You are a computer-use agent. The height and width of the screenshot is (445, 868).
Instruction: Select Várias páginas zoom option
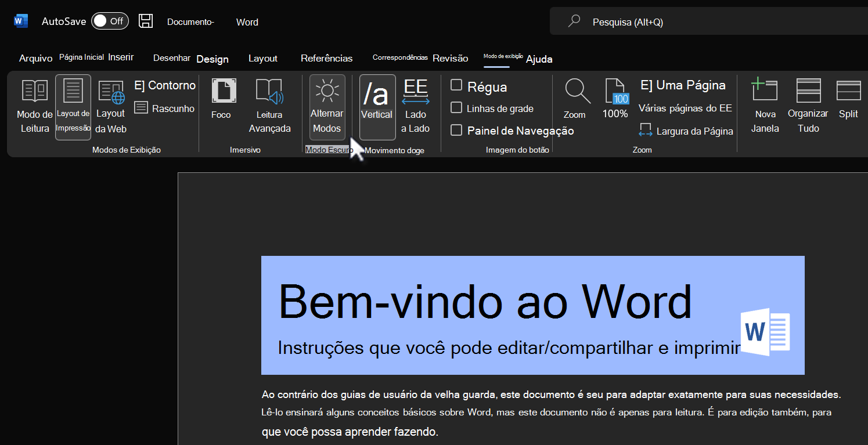pyautogui.click(x=685, y=108)
